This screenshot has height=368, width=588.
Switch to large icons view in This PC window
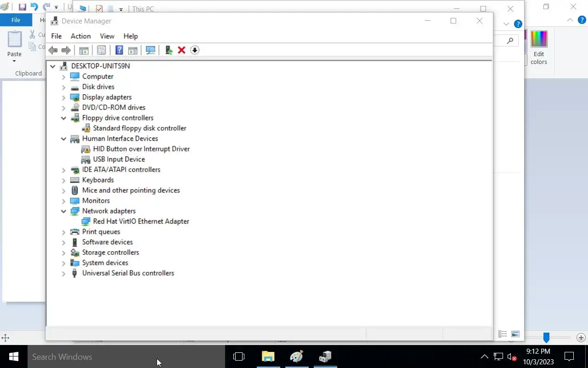point(515,334)
